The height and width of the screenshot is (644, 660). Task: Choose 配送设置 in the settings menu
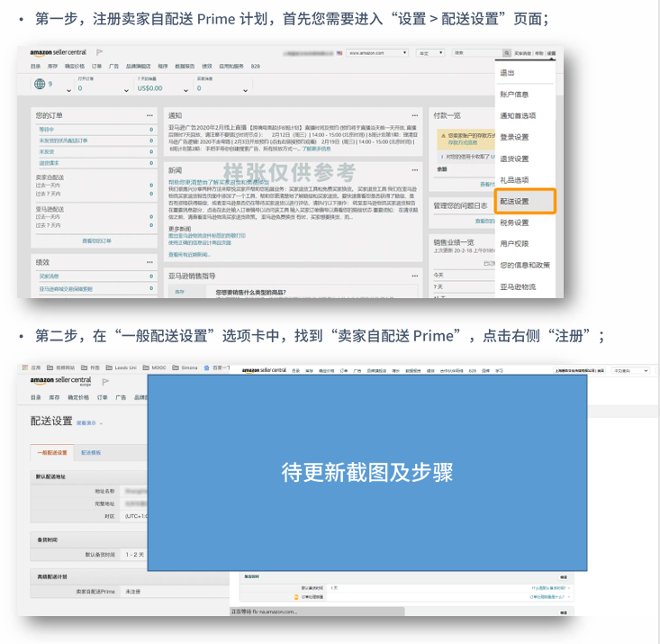[525, 202]
